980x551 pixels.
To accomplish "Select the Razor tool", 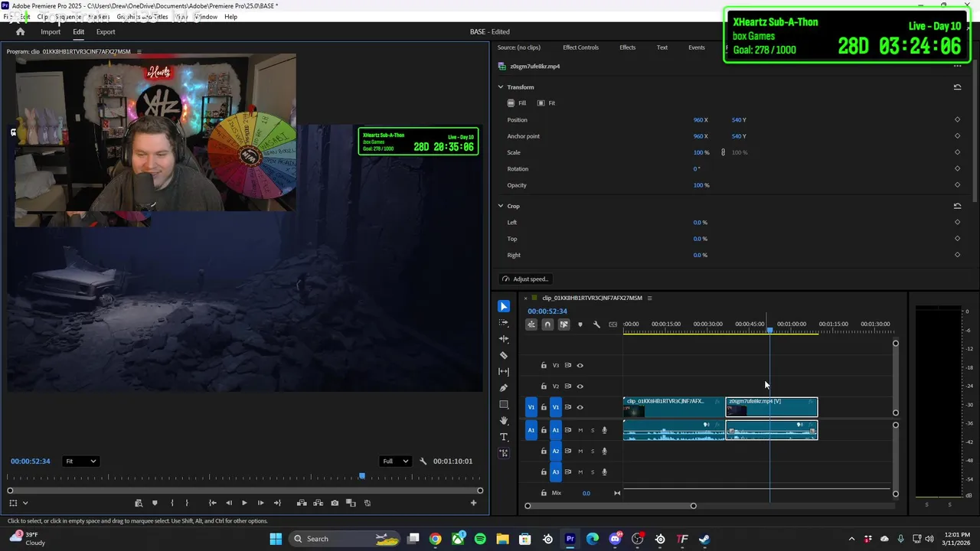I will (x=504, y=355).
